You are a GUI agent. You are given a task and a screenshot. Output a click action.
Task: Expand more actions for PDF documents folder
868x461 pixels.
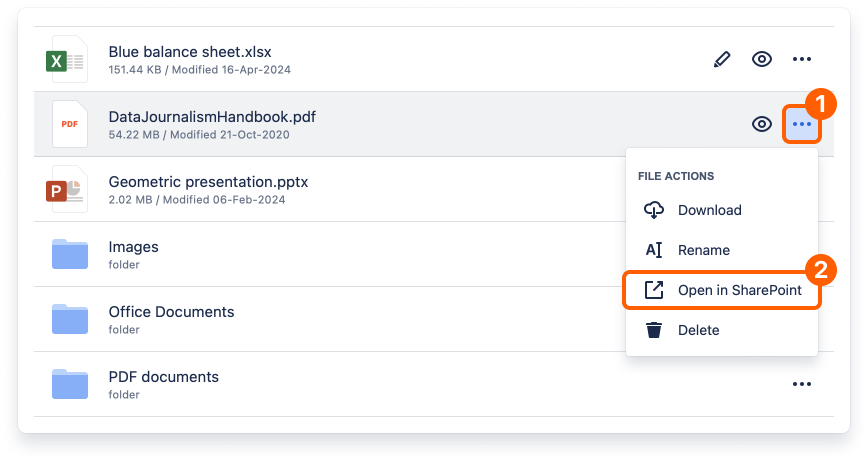[802, 384]
